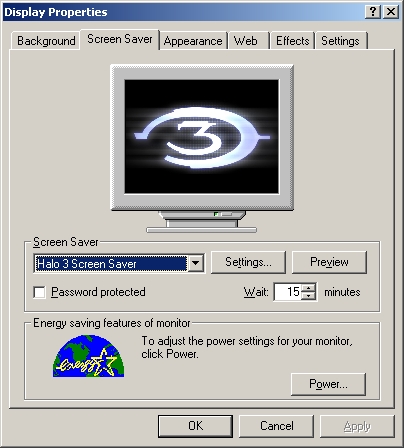The image size is (404, 448).
Task: Click the title bar help question mark
Action: pos(373,12)
